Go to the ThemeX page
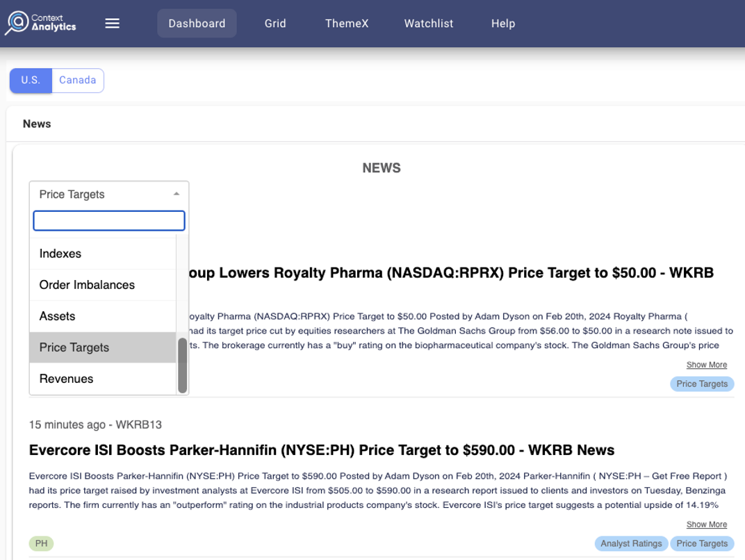This screenshot has height=560, width=745. 347,24
